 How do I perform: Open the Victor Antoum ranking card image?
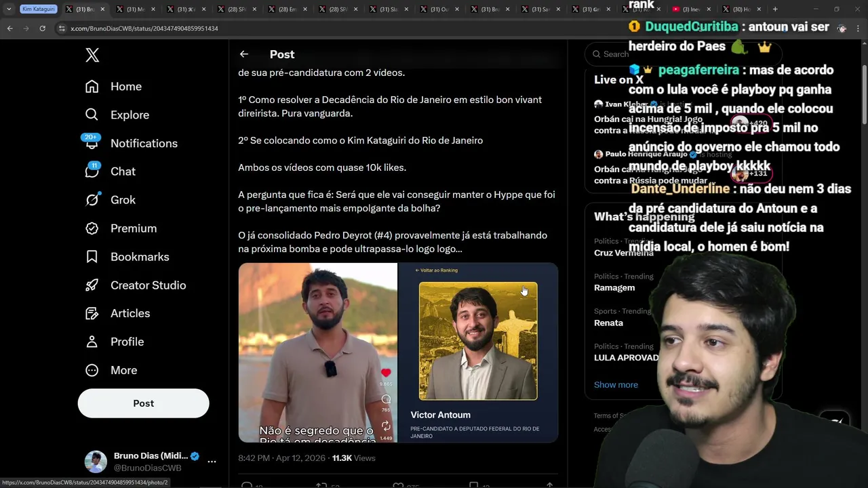point(478,352)
